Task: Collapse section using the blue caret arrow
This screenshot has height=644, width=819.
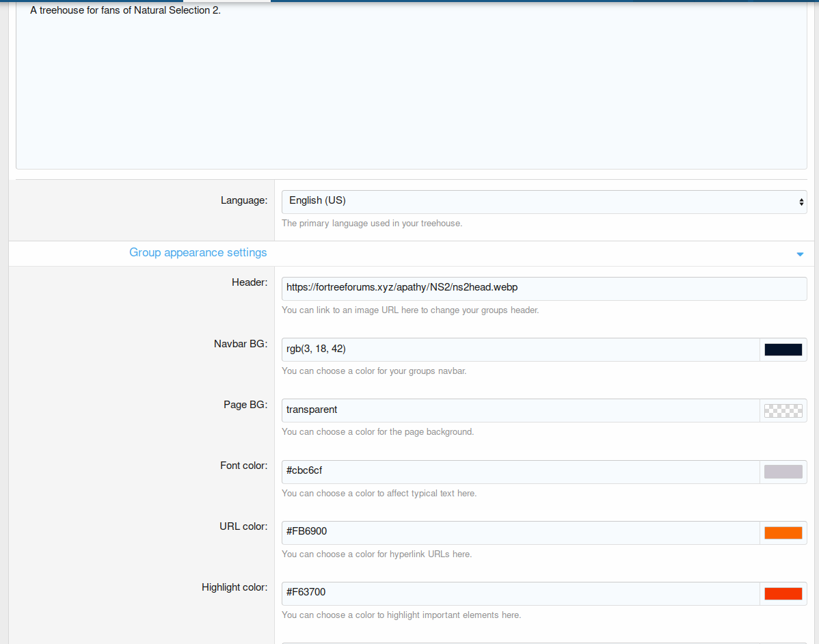Action: [799, 254]
